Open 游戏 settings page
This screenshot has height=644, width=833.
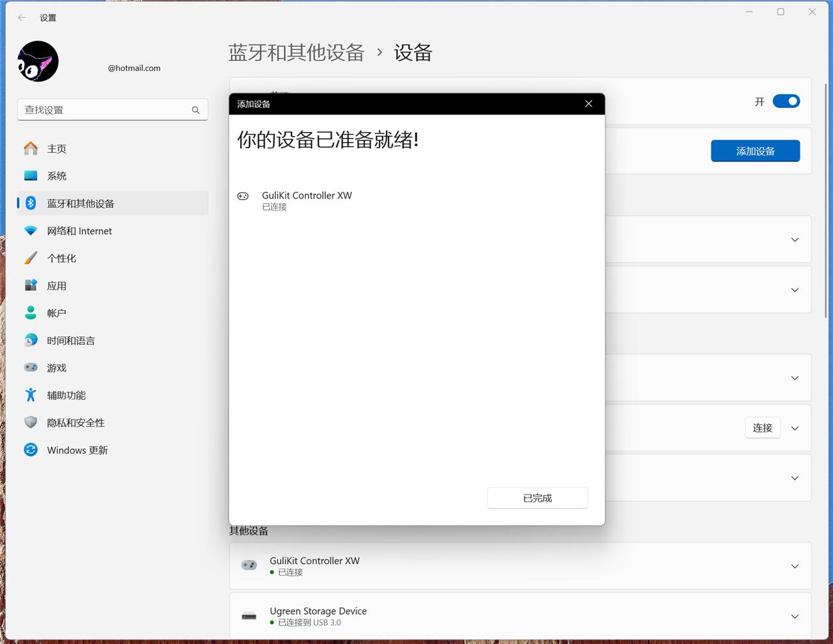pos(113,368)
